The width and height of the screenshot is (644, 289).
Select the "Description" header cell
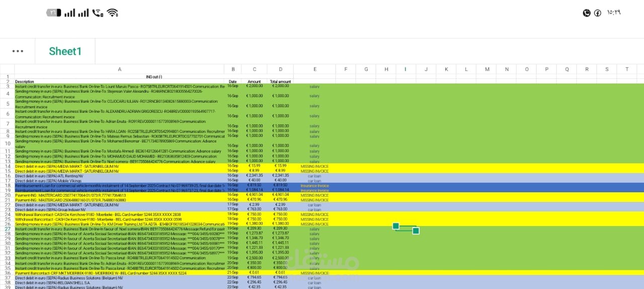(119, 82)
